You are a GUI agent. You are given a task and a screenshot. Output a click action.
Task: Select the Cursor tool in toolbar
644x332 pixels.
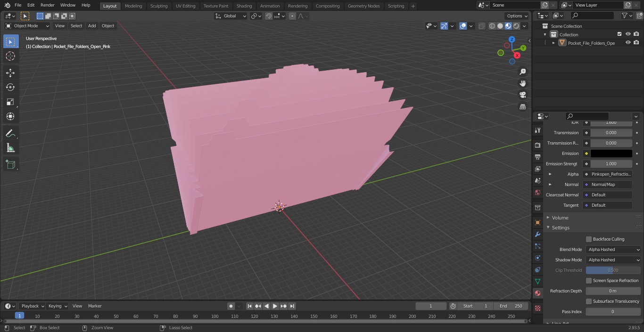click(x=10, y=56)
